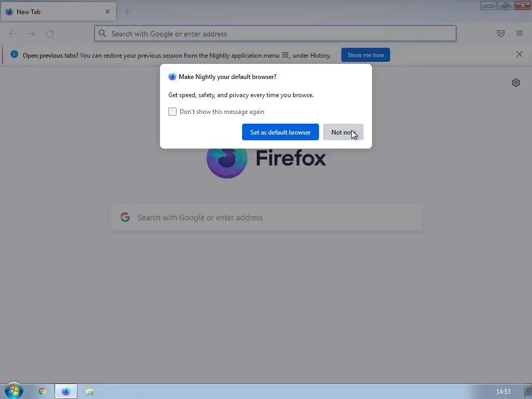This screenshot has height=399, width=532.
Task: Open Windows Explorer from the taskbar
Action: pos(89,392)
